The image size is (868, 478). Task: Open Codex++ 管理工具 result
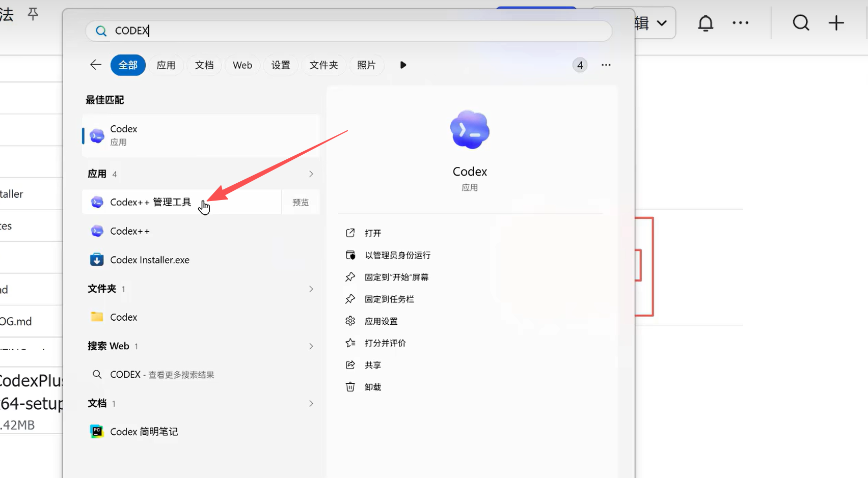(182, 202)
